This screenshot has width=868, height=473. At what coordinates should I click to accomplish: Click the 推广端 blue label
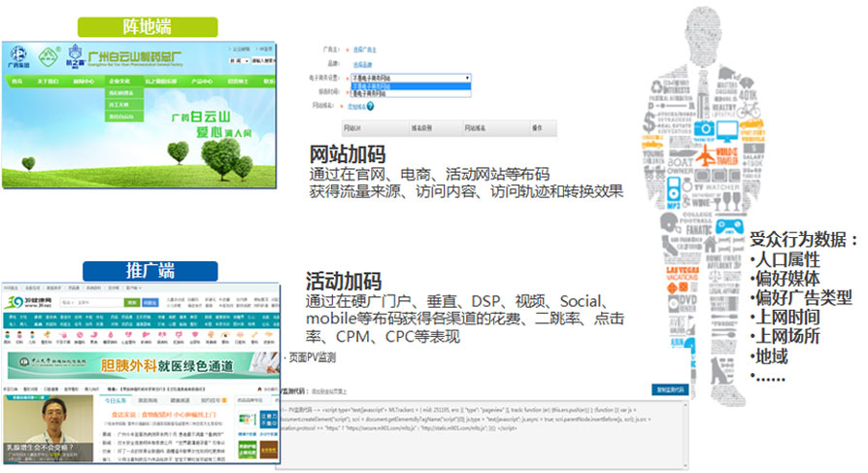[150, 271]
